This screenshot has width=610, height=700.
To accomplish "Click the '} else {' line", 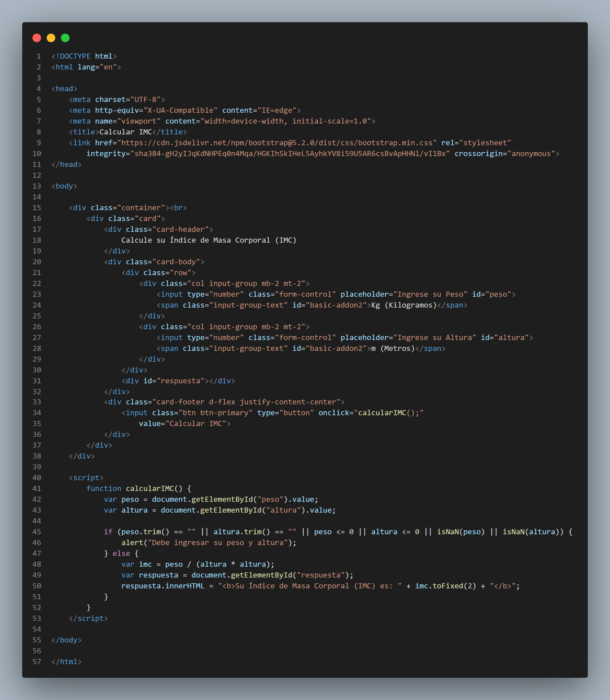I will (121, 554).
